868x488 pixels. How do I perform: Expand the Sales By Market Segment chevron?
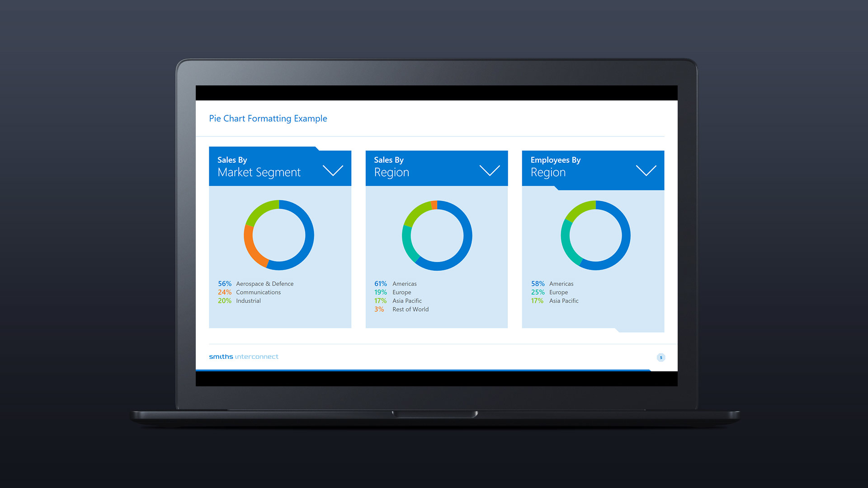333,170
